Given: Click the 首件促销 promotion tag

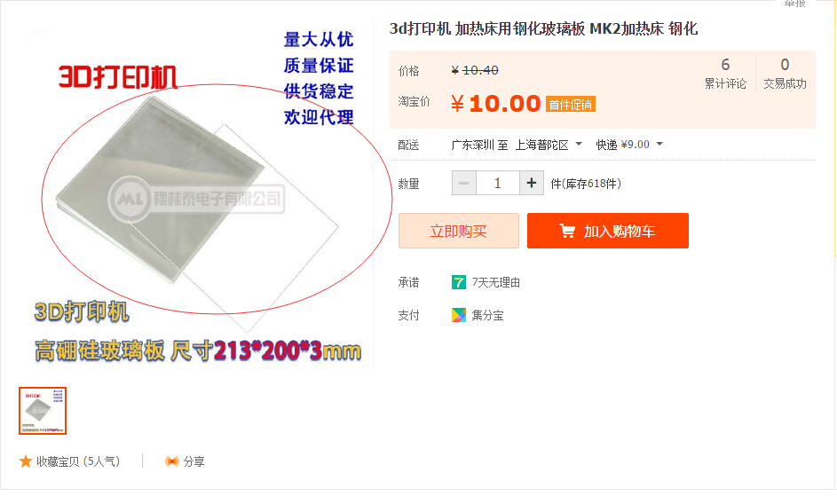Looking at the screenshot, I should (570, 104).
